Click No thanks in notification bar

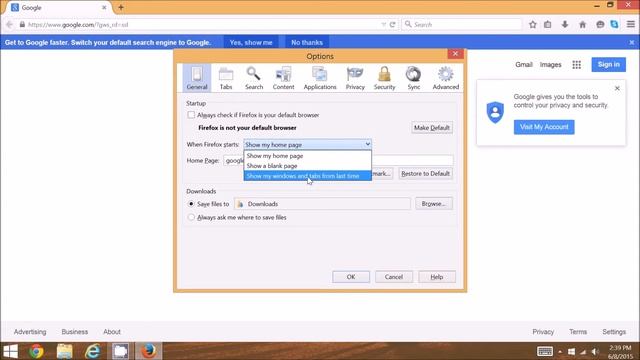click(307, 42)
